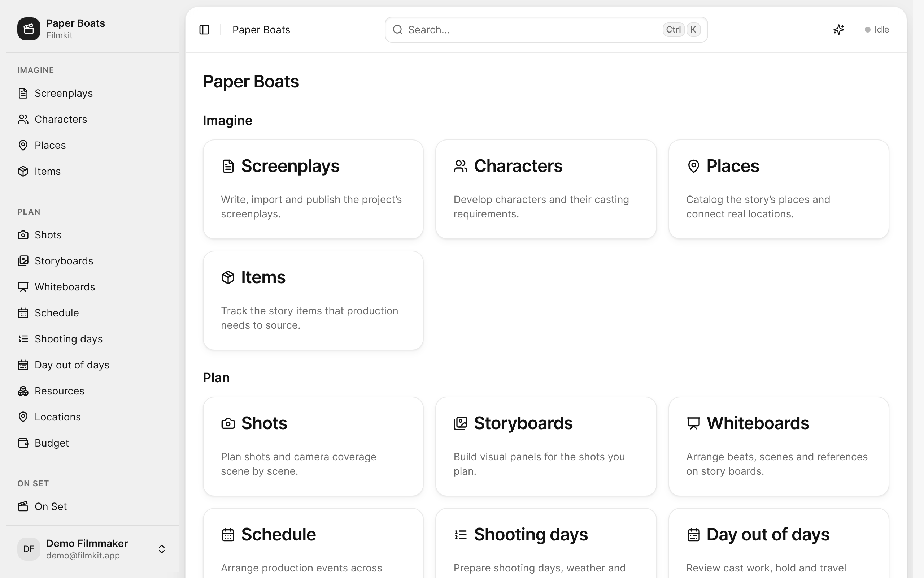Click the Characters people icon in sidebar

(23, 119)
